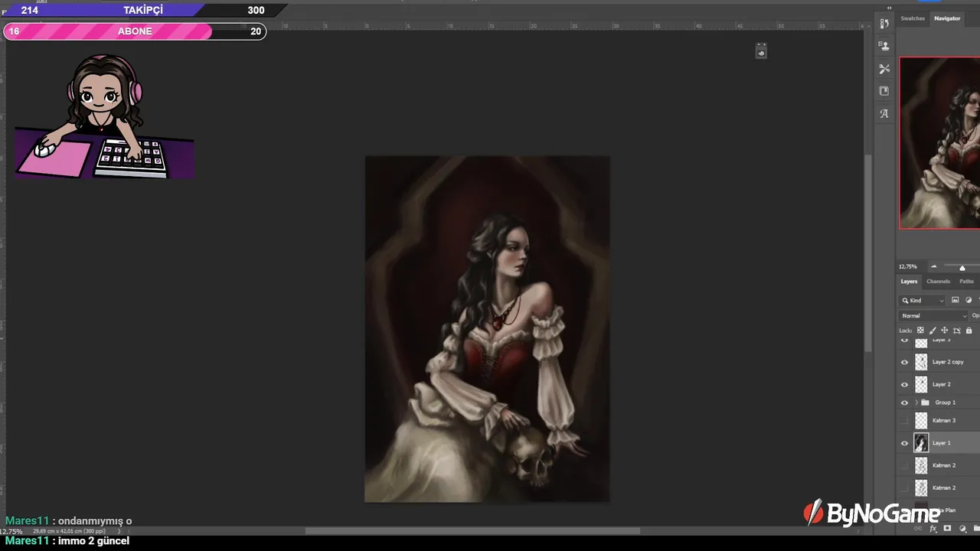The image size is (980, 551).
Task: Toggle the adjustment layers filter icon
Action: (x=969, y=301)
